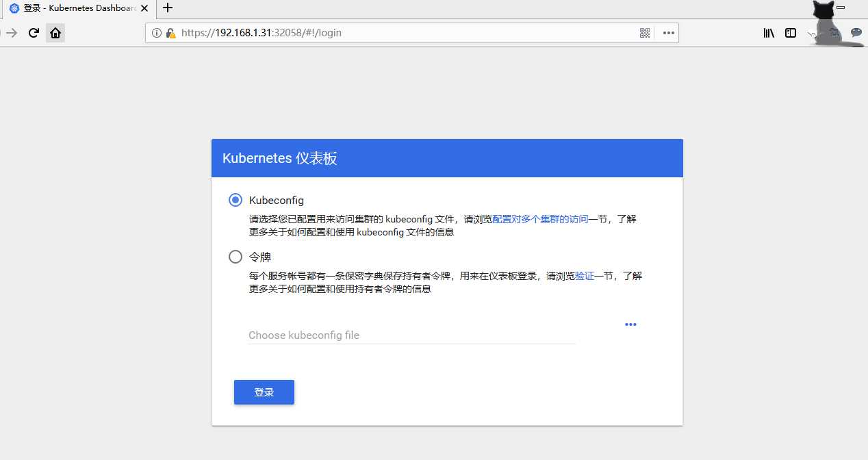This screenshot has width=868, height=460.
Task: Open the 验证 documentation link
Action: pyautogui.click(x=584, y=276)
